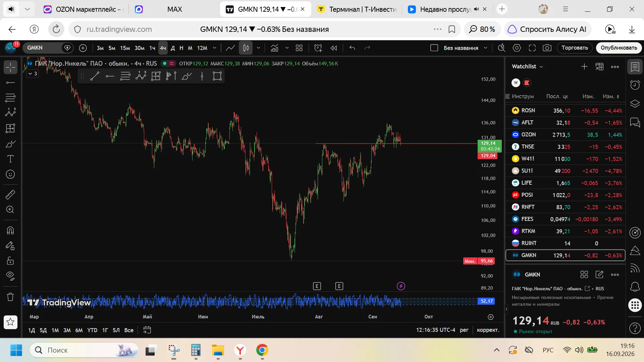Take a chart snapshot with camera icon
This screenshot has height=362, width=644.
[x=547, y=48]
